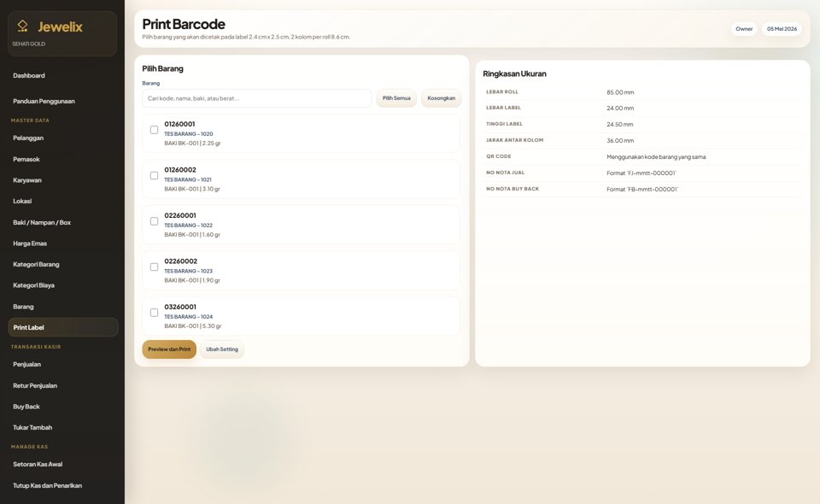This screenshot has width=820, height=504.
Task: Open Baki / Nampan / Box
Action: pyautogui.click(x=62, y=222)
